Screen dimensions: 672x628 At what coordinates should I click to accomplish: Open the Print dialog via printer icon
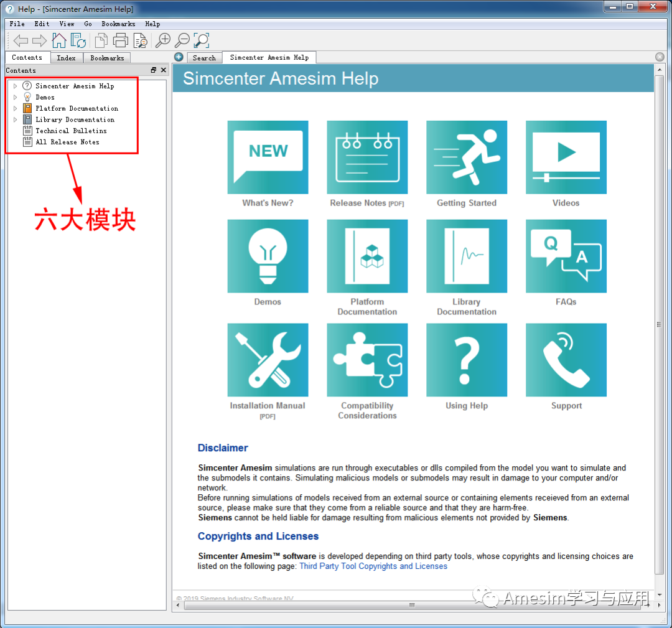(x=121, y=40)
